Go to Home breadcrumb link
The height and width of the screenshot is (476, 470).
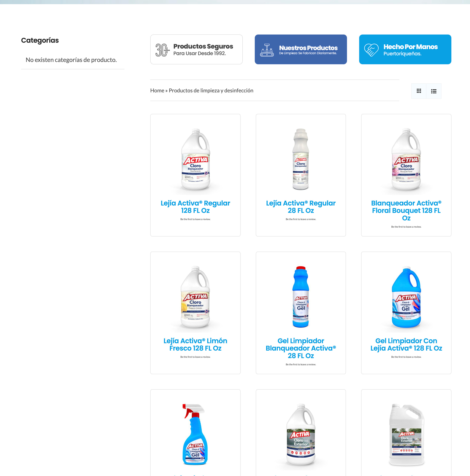[x=157, y=90]
